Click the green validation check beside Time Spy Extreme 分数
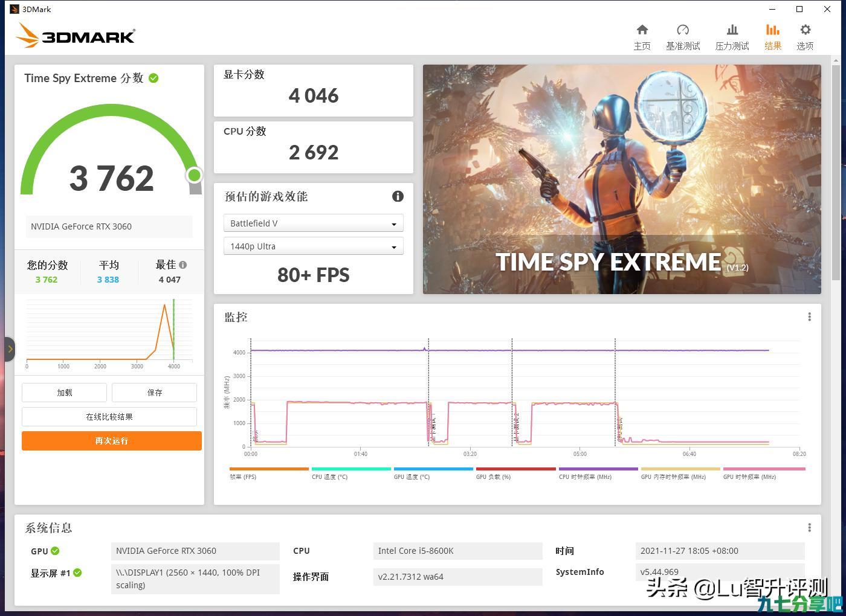The image size is (846, 616). coord(153,78)
